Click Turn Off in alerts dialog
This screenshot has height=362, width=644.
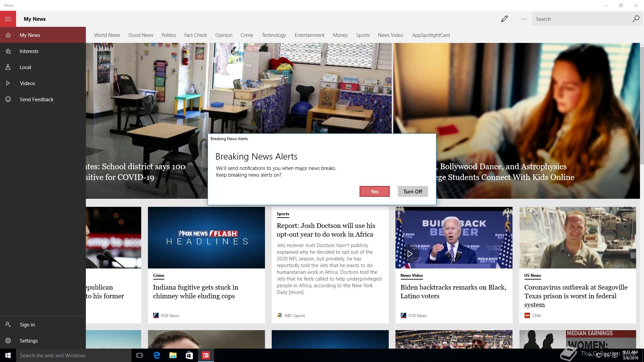point(413,191)
